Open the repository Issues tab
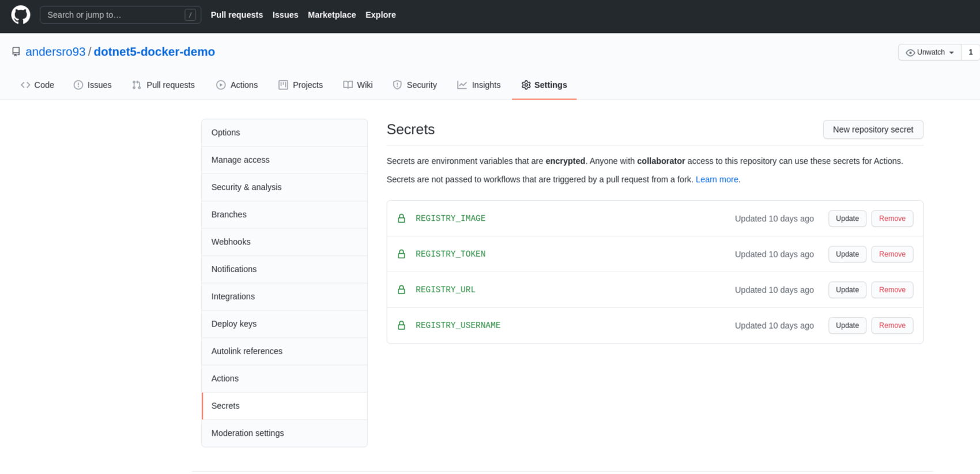Image resolution: width=980 pixels, height=474 pixels. click(x=93, y=85)
